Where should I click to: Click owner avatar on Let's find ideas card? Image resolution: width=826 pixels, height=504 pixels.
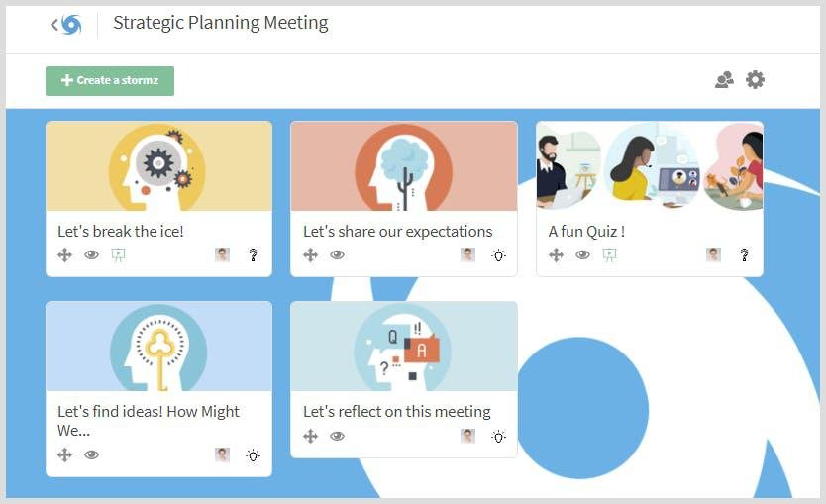click(x=222, y=454)
